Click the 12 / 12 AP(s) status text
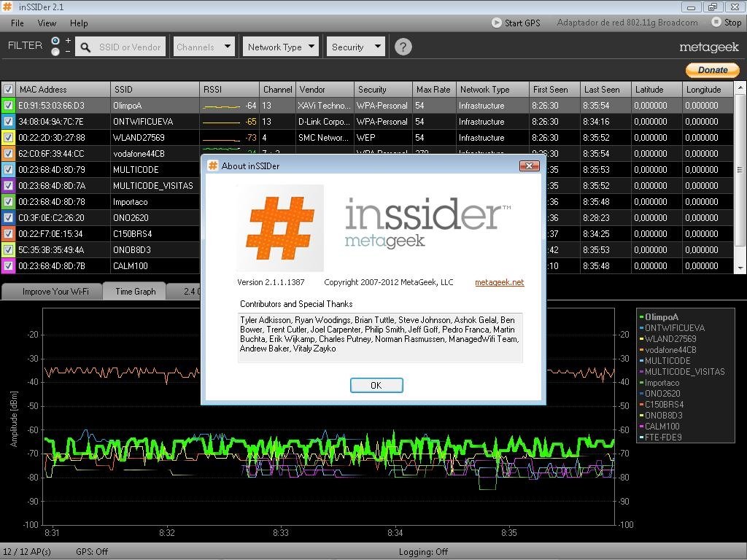The height and width of the screenshot is (560, 747). tap(27, 552)
